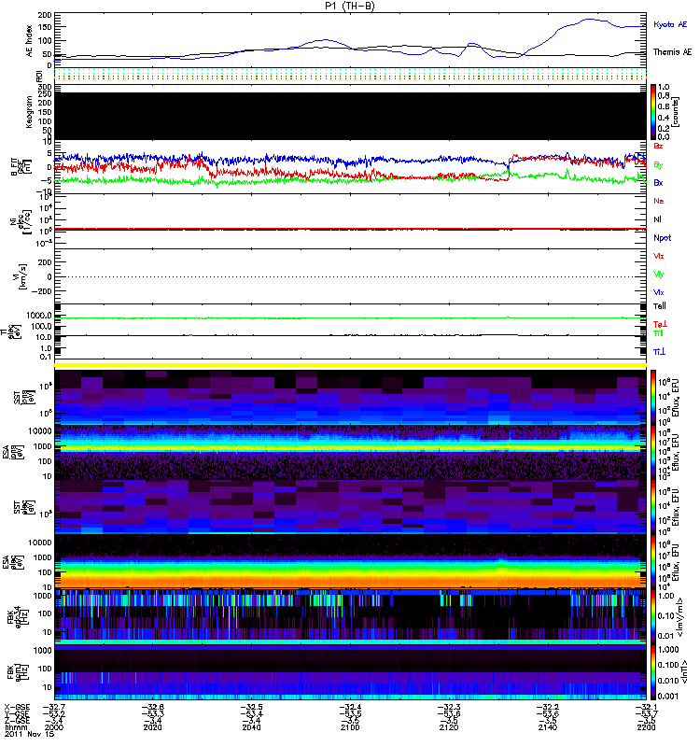Screen dimensions: 700x747
Task: Click the FBK electric field [Hz] axis label
Action: (x=17, y=615)
